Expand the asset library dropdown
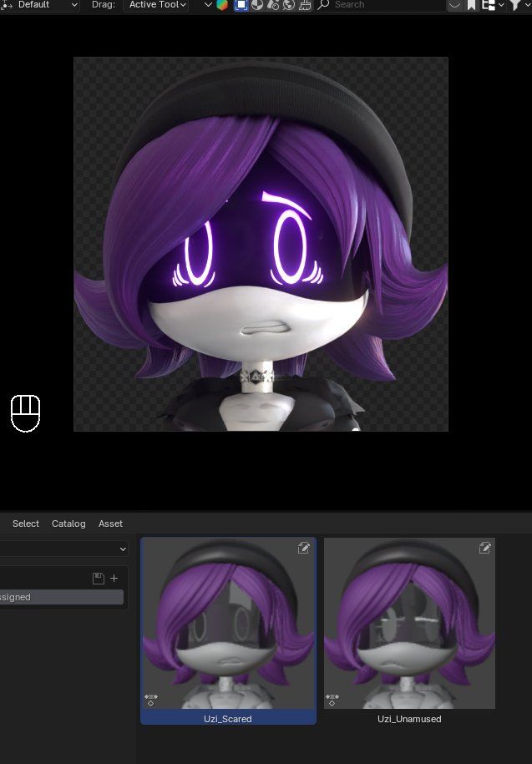Image resolution: width=532 pixels, height=764 pixels. pyautogui.click(x=63, y=549)
